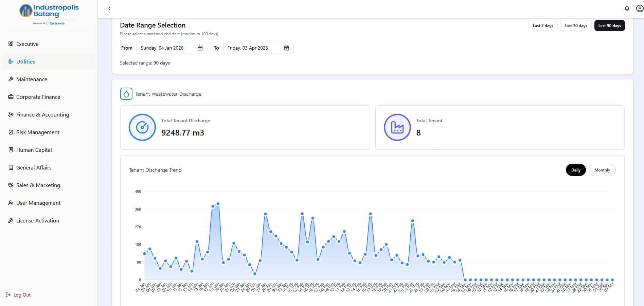Click the User Management icon

tap(11, 203)
